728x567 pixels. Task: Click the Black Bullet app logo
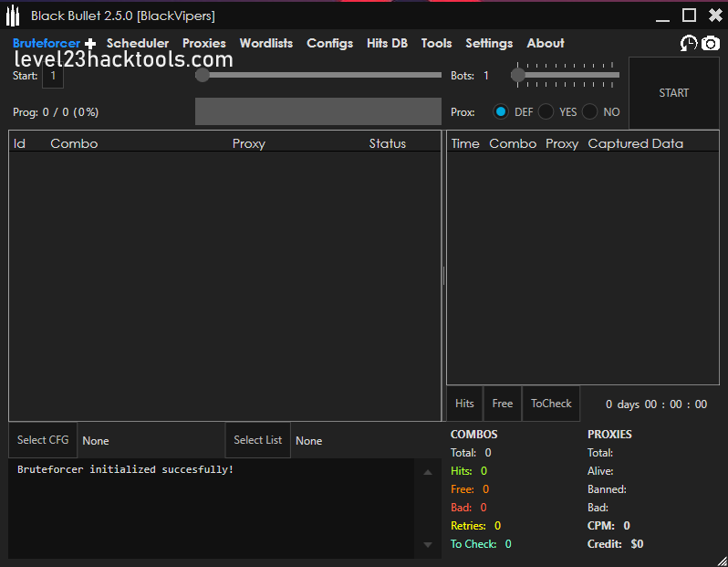pyautogui.click(x=13, y=16)
